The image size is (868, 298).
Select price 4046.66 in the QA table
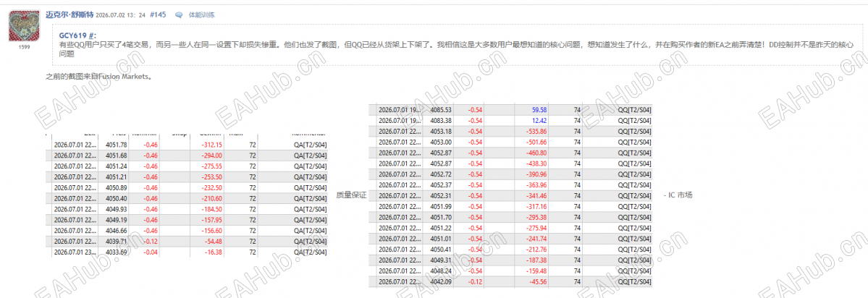(116, 230)
